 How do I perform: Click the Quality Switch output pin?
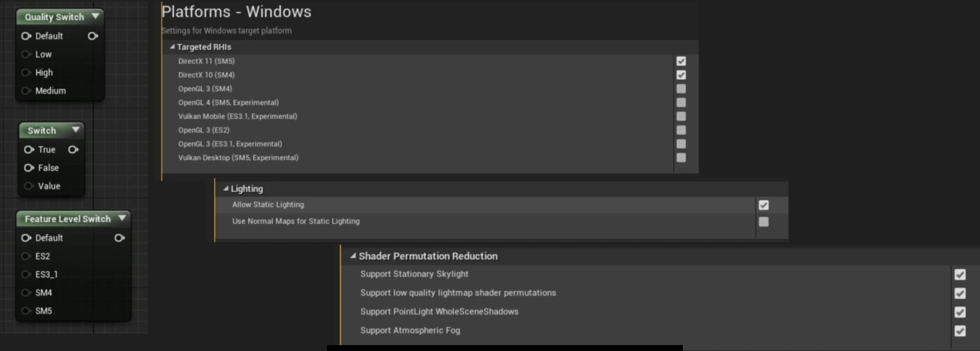click(93, 36)
